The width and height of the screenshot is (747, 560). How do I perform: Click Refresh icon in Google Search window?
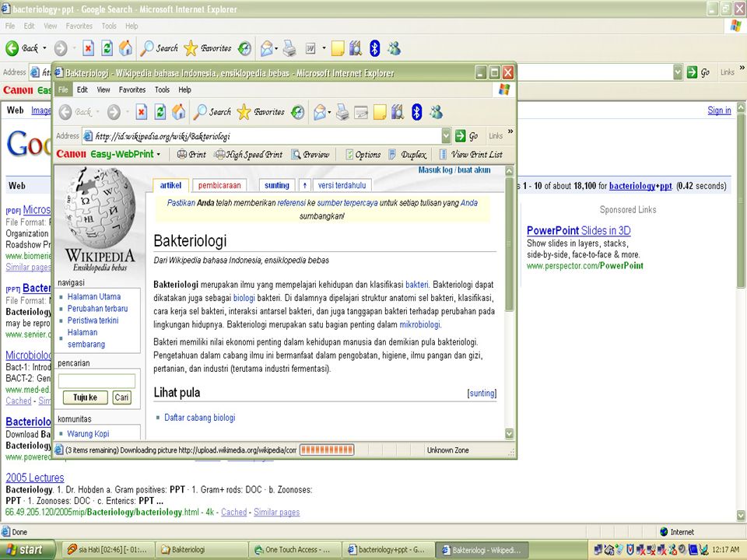click(107, 48)
